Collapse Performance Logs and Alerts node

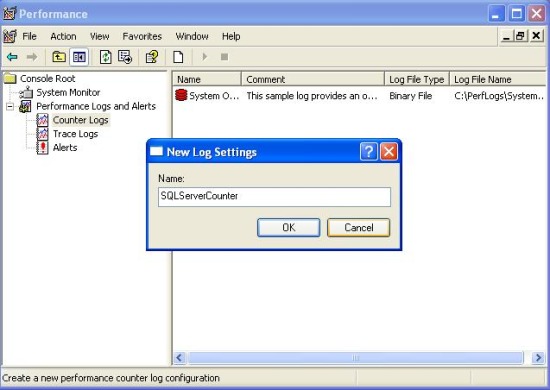[10, 106]
